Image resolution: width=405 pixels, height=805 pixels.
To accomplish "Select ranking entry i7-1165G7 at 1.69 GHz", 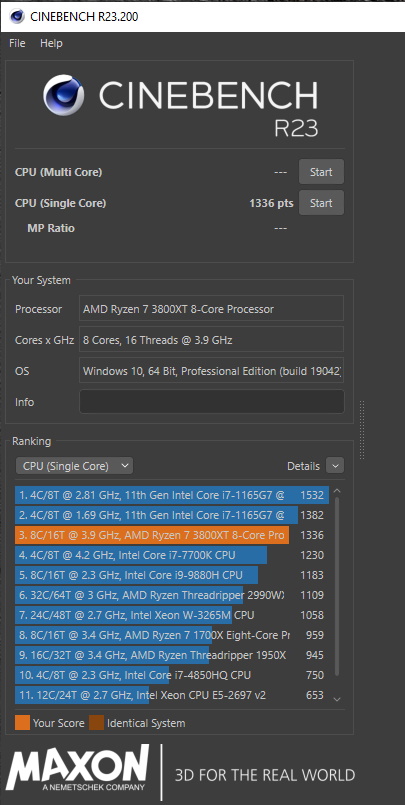I will coord(172,515).
